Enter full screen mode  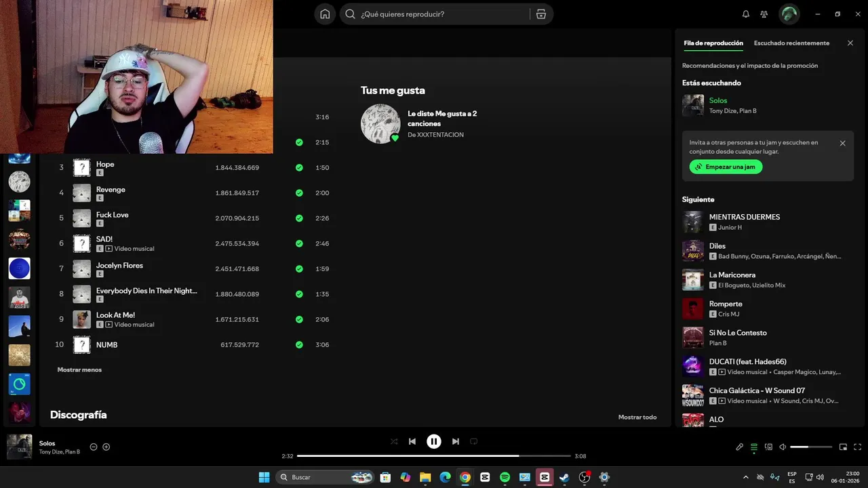[x=858, y=447]
